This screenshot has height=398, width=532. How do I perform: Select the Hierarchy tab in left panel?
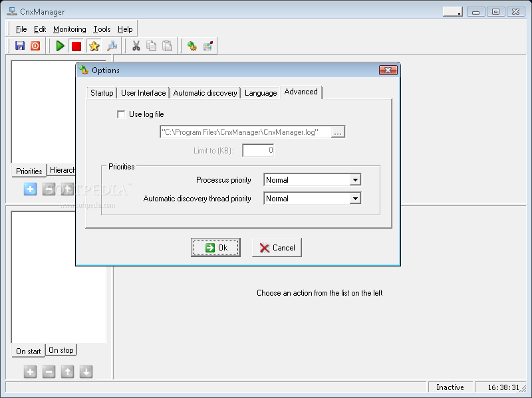61,170
